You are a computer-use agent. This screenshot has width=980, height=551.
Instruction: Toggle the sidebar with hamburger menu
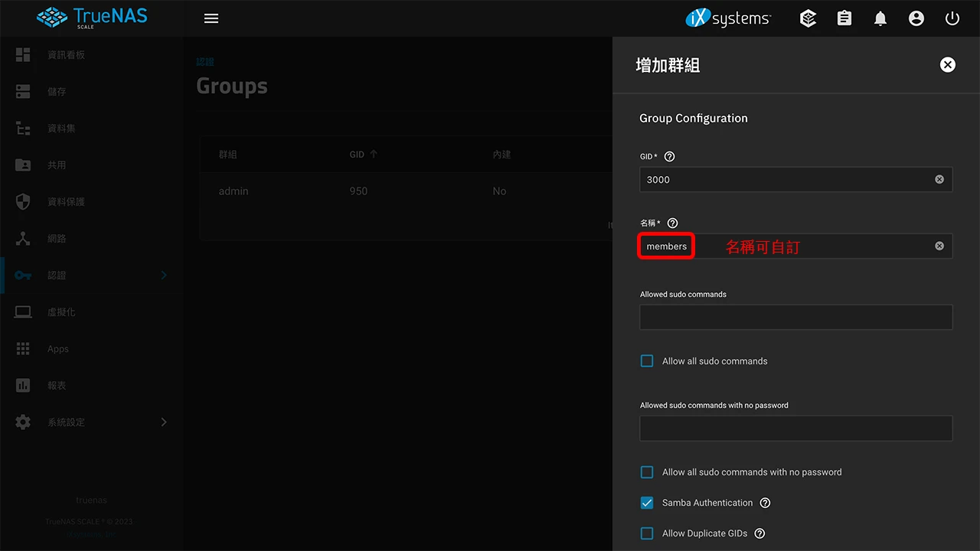[211, 18]
